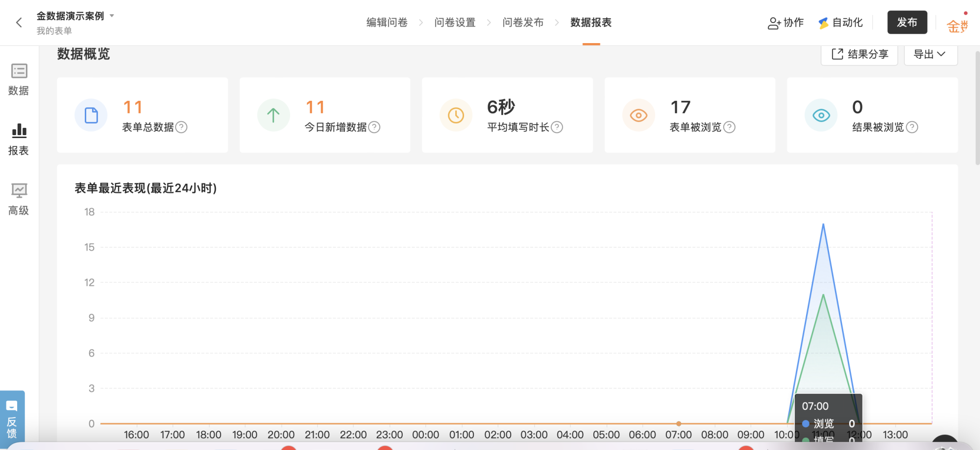The width and height of the screenshot is (980, 450).
Task: Click the help icon next to 今日新增数据
Action: click(x=374, y=127)
